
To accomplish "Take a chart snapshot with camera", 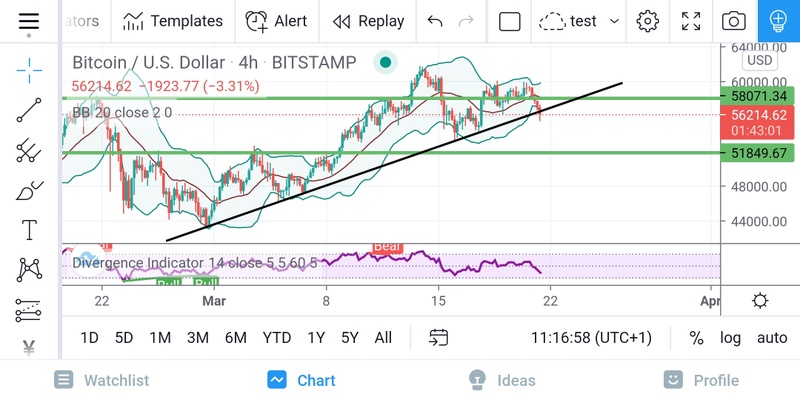I will coord(734,21).
